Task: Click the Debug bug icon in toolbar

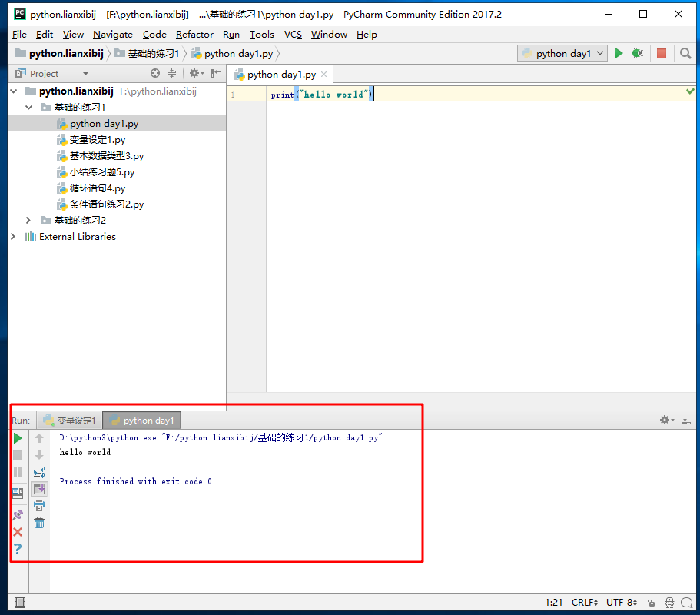Action: pos(638,54)
